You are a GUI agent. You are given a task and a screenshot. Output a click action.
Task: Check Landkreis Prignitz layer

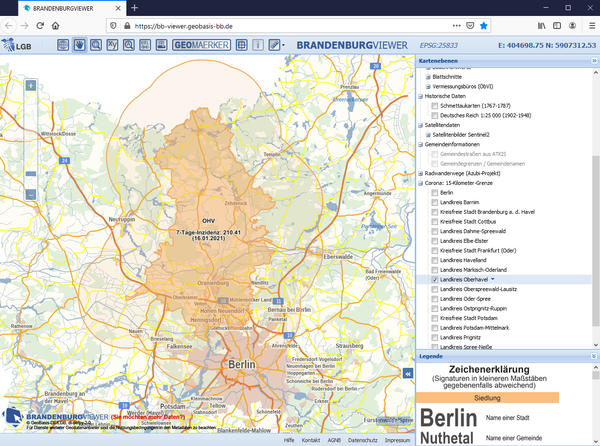435,337
